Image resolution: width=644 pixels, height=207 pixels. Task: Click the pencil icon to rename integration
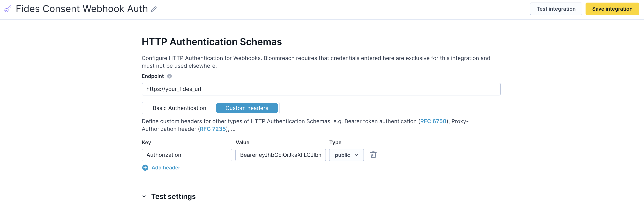click(x=154, y=9)
